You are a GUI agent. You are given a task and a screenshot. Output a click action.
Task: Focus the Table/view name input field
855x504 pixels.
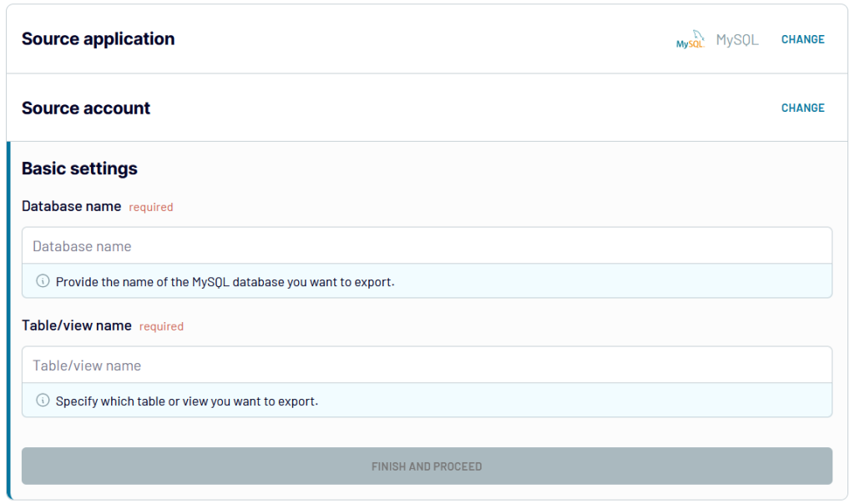point(427,365)
